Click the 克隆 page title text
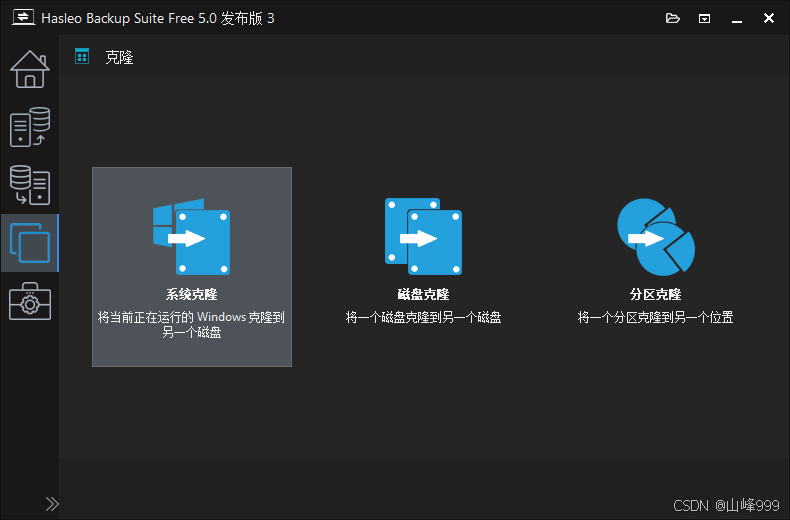This screenshot has width=790, height=520. pos(119,57)
